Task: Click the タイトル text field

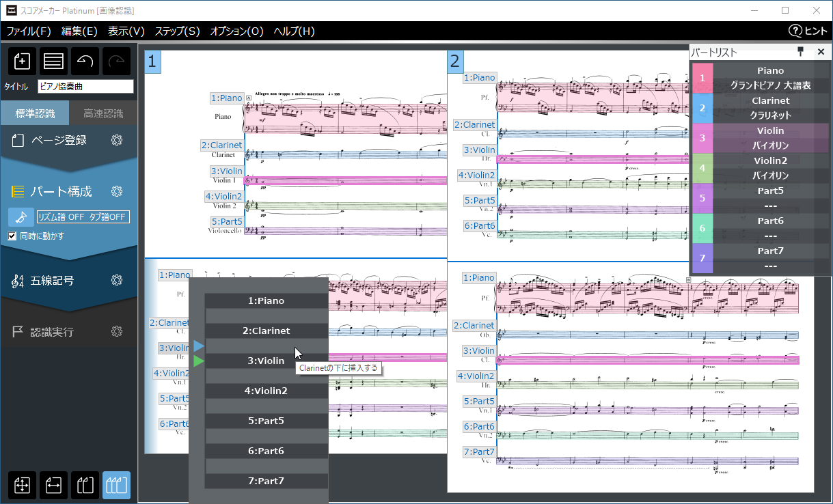Action: [85, 86]
